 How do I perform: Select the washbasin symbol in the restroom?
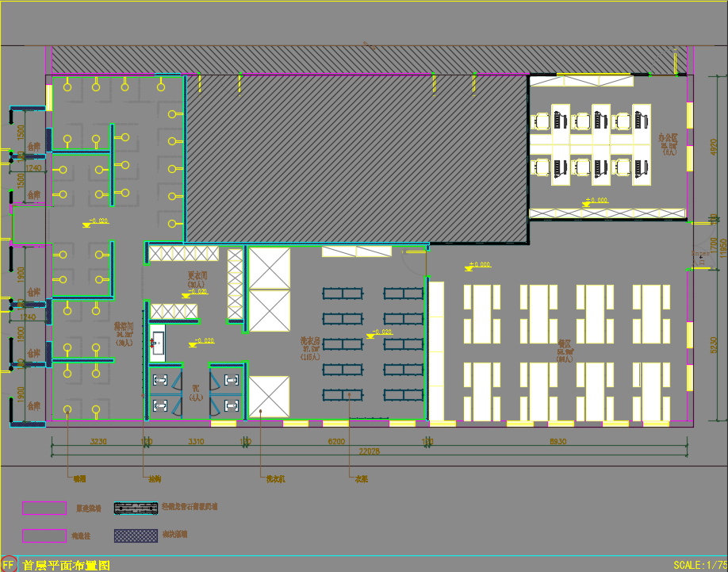pos(158,343)
